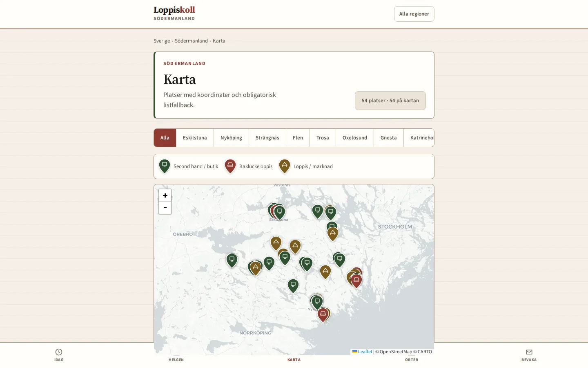
Task: Switch to the Strängnäs tab
Action: click(x=267, y=138)
